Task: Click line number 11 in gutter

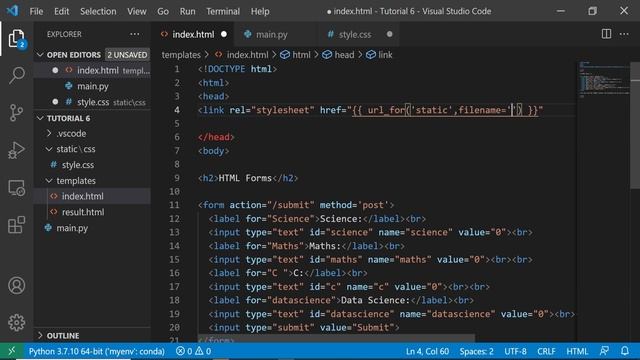Action: (x=174, y=205)
